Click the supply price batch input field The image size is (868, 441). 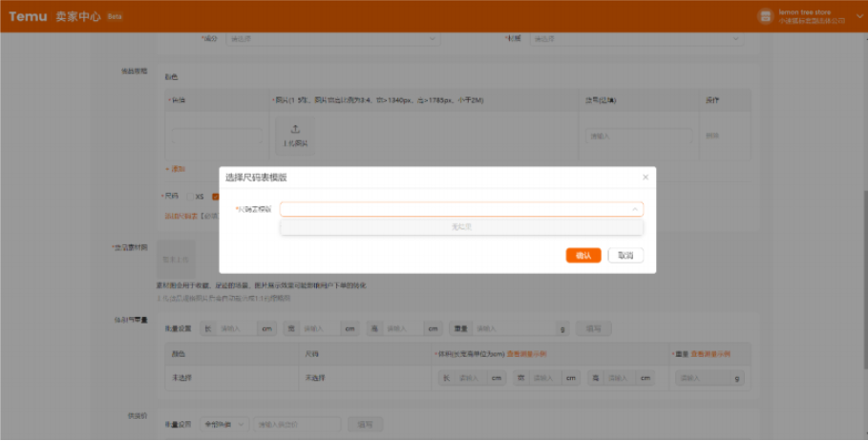297,423
